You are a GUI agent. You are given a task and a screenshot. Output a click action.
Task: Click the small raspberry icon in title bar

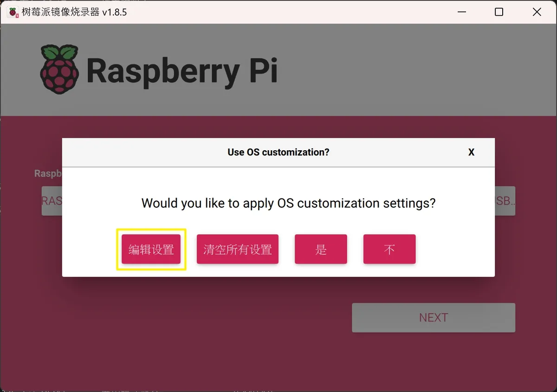[x=13, y=12]
